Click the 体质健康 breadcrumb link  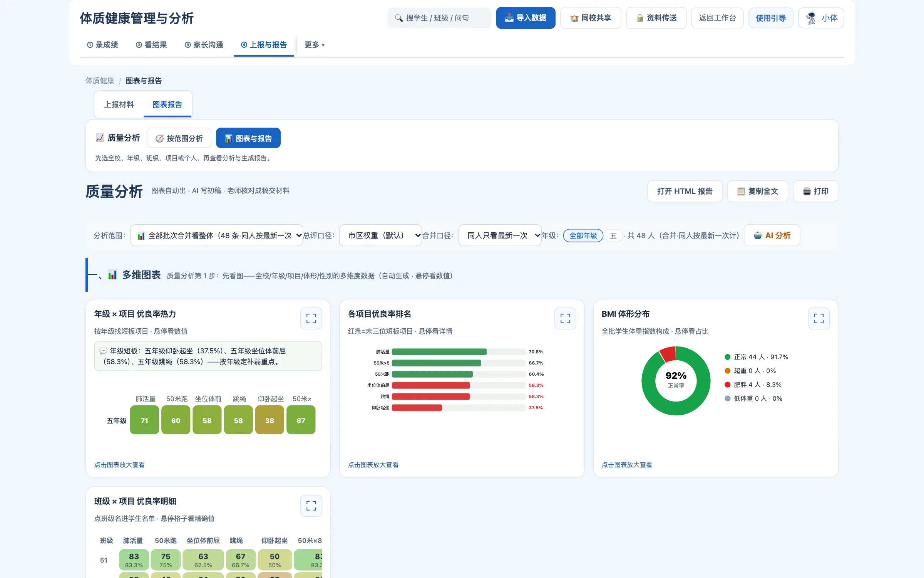100,81
